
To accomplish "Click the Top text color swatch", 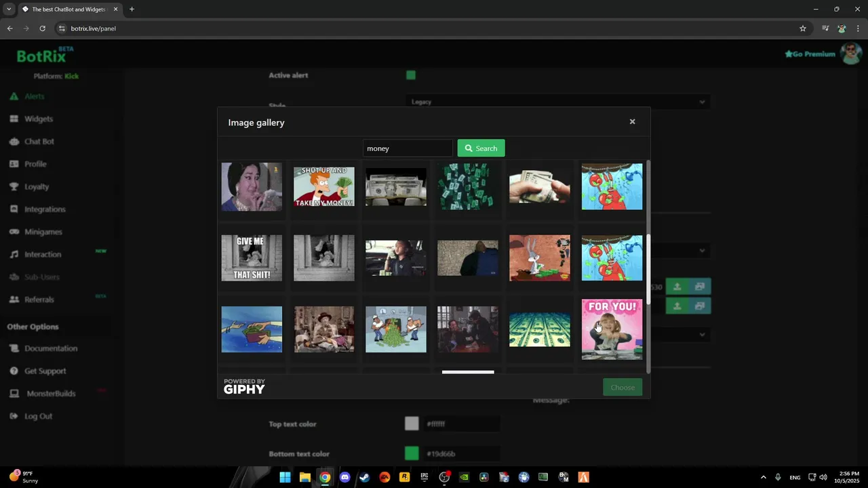I will (412, 424).
